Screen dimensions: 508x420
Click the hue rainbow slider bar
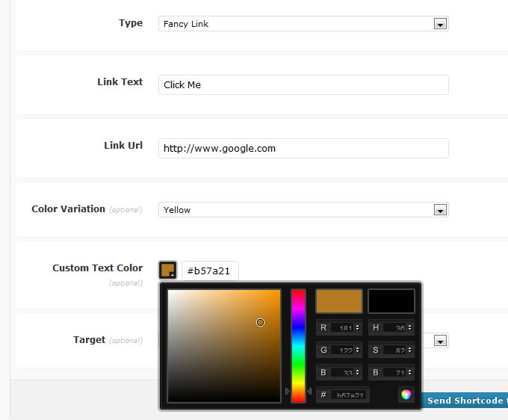tap(298, 345)
